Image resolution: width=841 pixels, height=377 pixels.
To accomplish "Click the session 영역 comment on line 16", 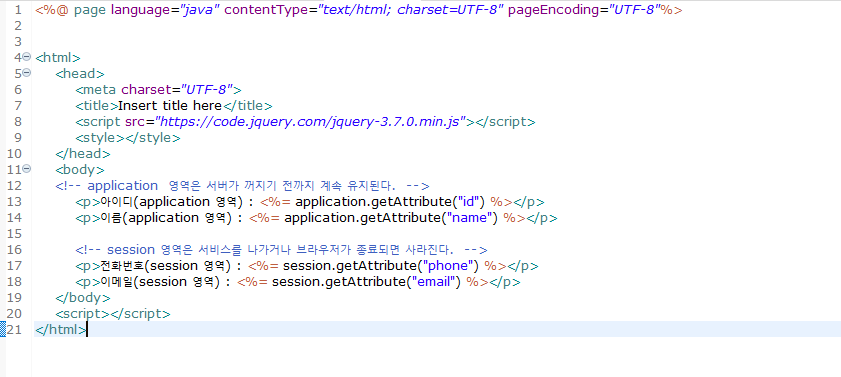I will coord(281,250).
